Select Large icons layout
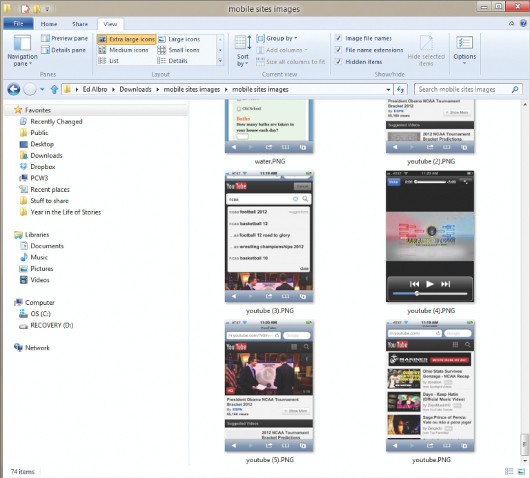 coord(179,39)
